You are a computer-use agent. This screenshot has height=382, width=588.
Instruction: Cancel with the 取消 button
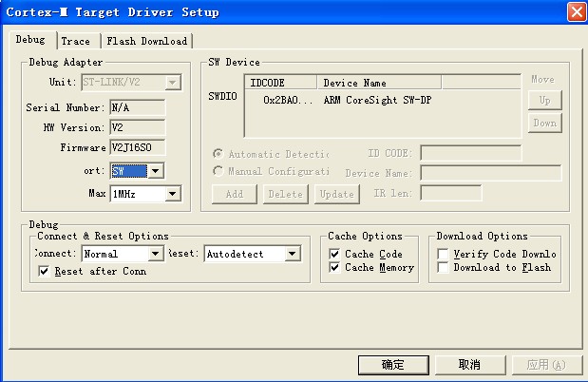(470, 365)
